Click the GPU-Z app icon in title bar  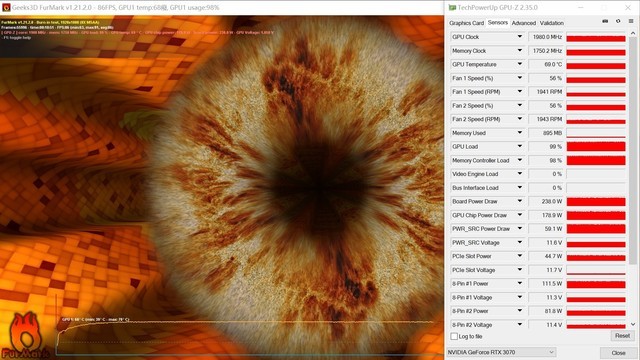452,7
